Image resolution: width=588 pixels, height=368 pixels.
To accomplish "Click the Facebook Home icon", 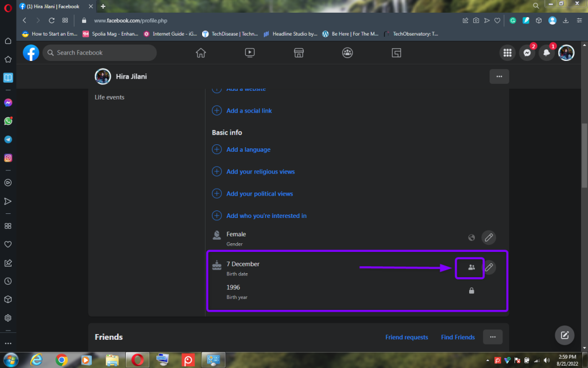I will (x=200, y=53).
